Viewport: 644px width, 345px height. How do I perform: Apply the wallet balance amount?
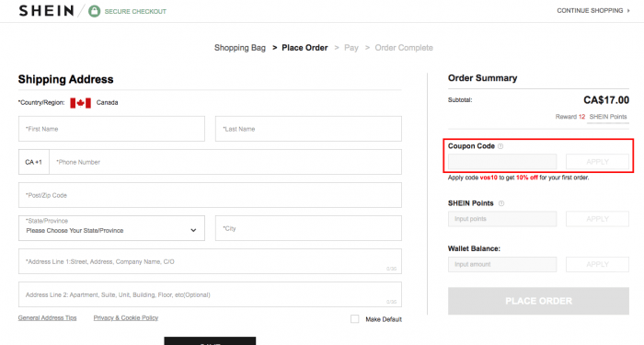[597, 265]
